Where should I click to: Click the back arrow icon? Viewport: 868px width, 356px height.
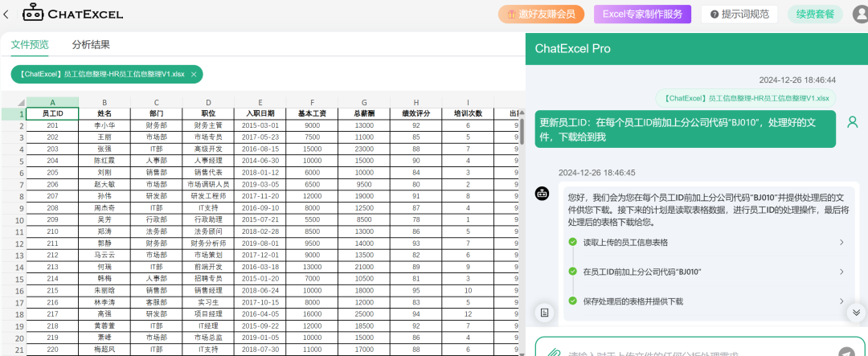click(x=6, y=14)
